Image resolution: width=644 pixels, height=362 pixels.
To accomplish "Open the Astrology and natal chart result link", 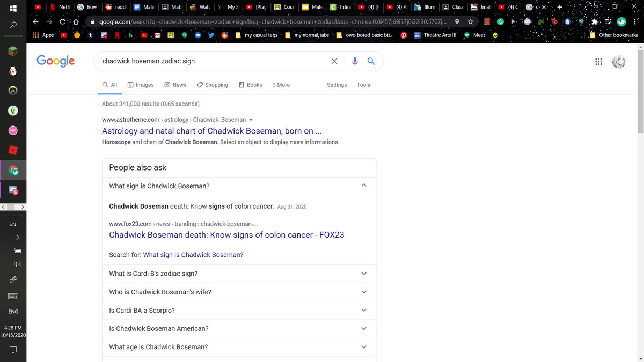I will tap(212, 131).
